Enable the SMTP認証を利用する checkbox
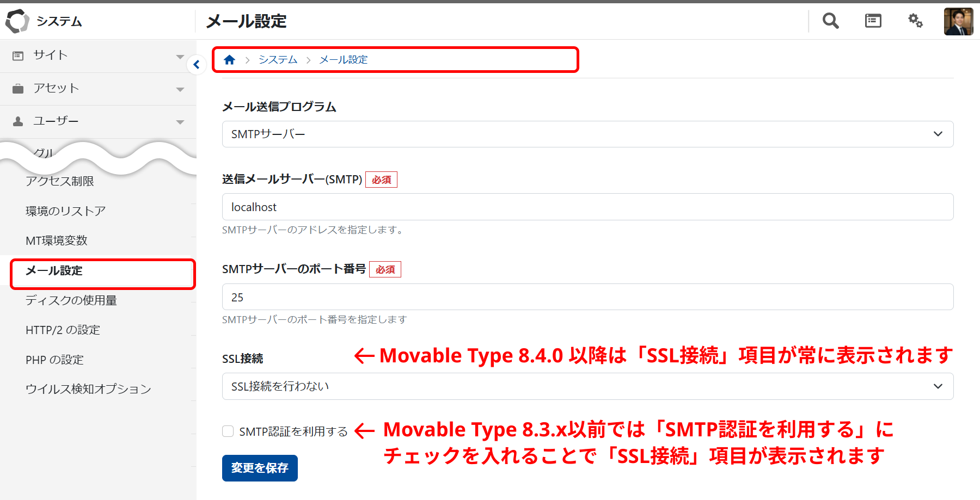This screenshot has width=980, height=500. pos(228,431)
